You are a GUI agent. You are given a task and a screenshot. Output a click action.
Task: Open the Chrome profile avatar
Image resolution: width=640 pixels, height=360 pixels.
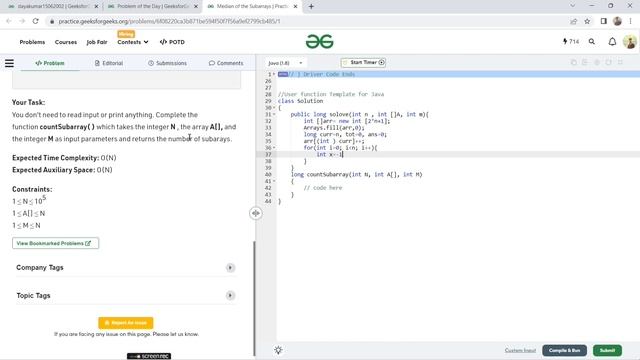pos(617,21)
